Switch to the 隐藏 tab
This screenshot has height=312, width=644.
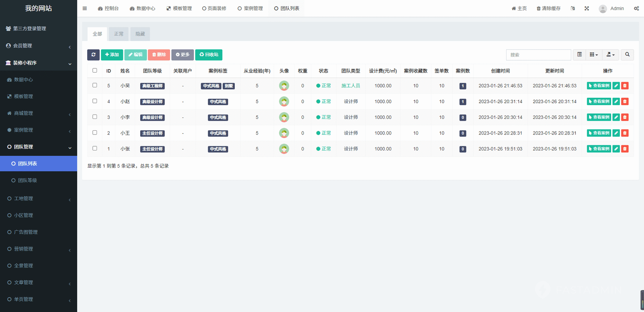coord(140,34)
